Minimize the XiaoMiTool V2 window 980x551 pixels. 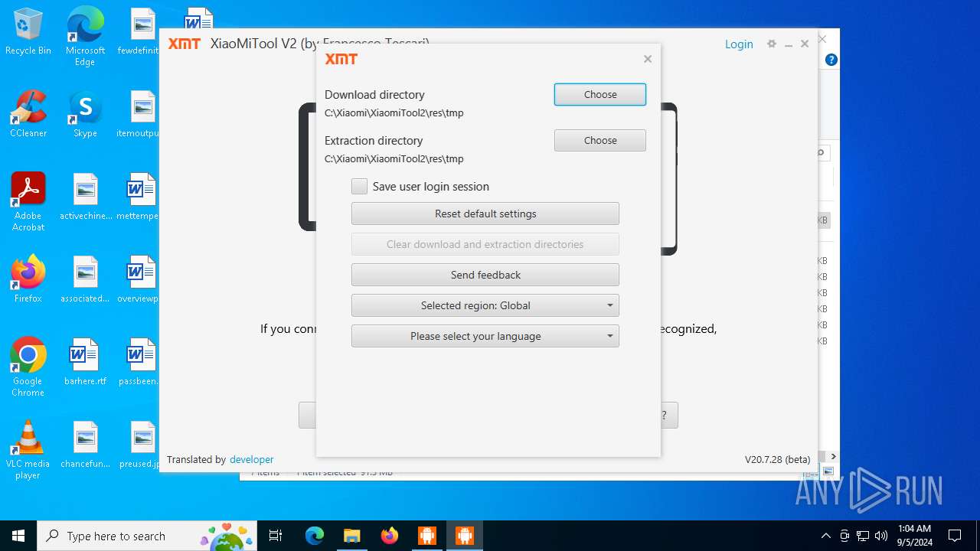coord(789,44)
